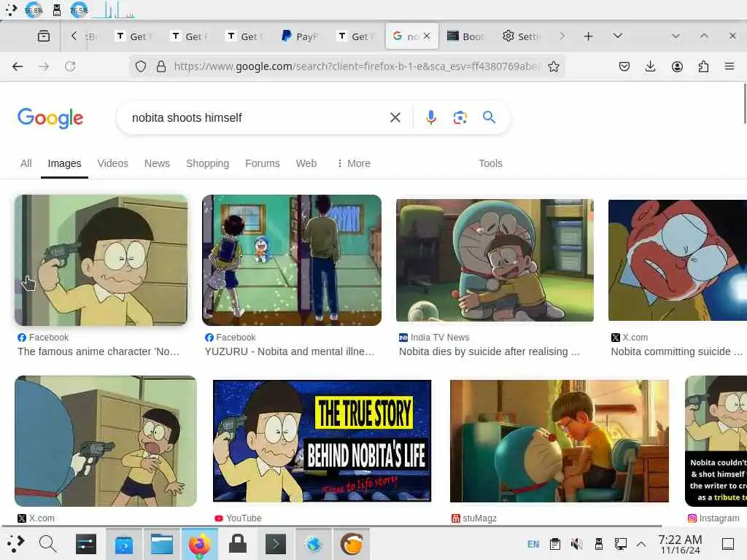Open 'Nobita committing suicide' X.com link
Viewport: 747px width, 560px height.
676,351
